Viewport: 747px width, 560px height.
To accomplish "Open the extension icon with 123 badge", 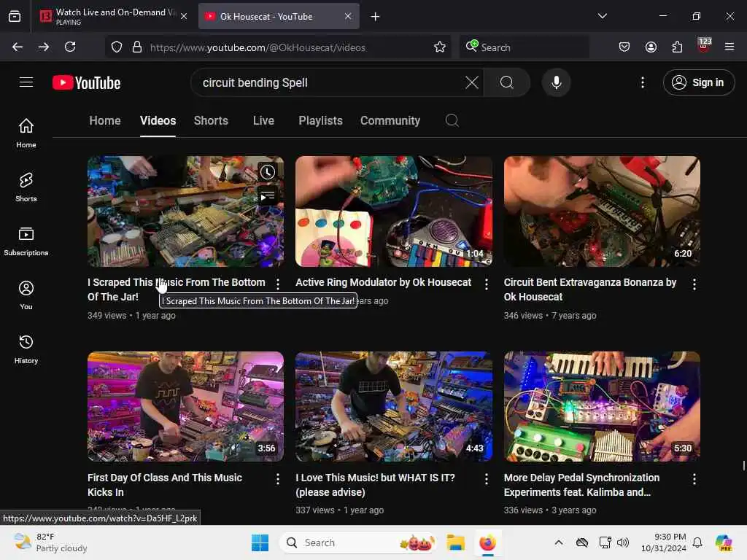I will pyautogui.click(x=704, y=46).
